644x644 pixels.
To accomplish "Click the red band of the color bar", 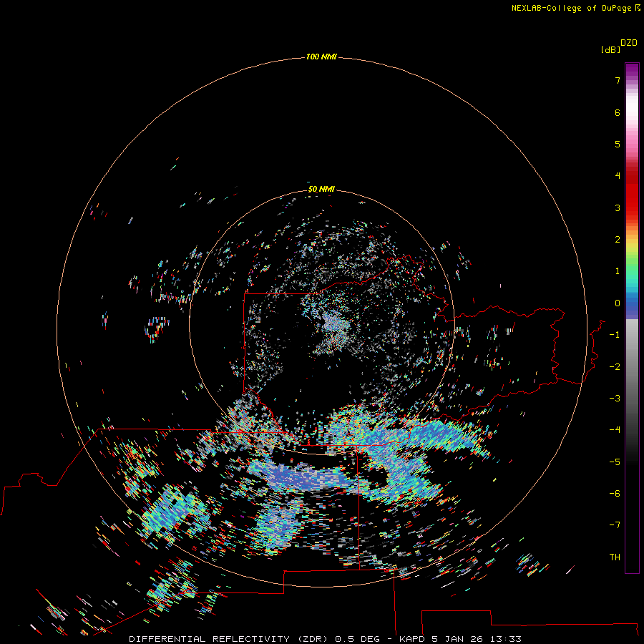I will click(x=632, y=191).
